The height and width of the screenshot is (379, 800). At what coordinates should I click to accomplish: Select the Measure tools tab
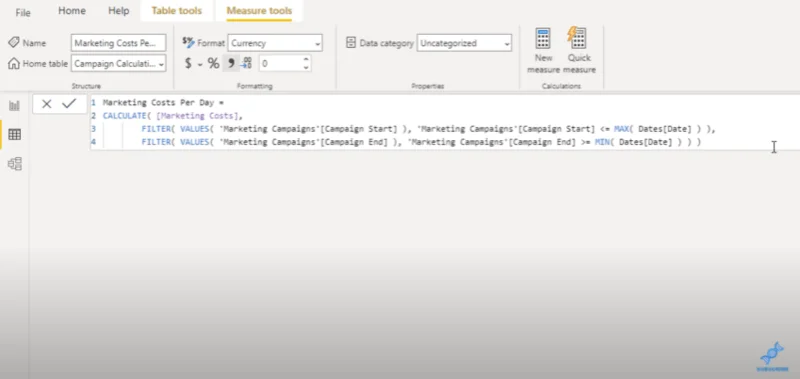coord(259,11)
